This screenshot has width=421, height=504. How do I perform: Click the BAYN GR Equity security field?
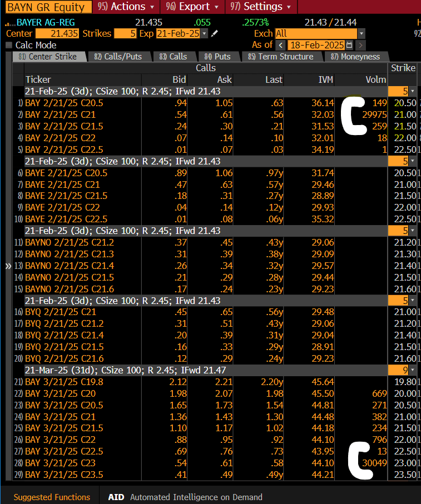click(48, 7)
